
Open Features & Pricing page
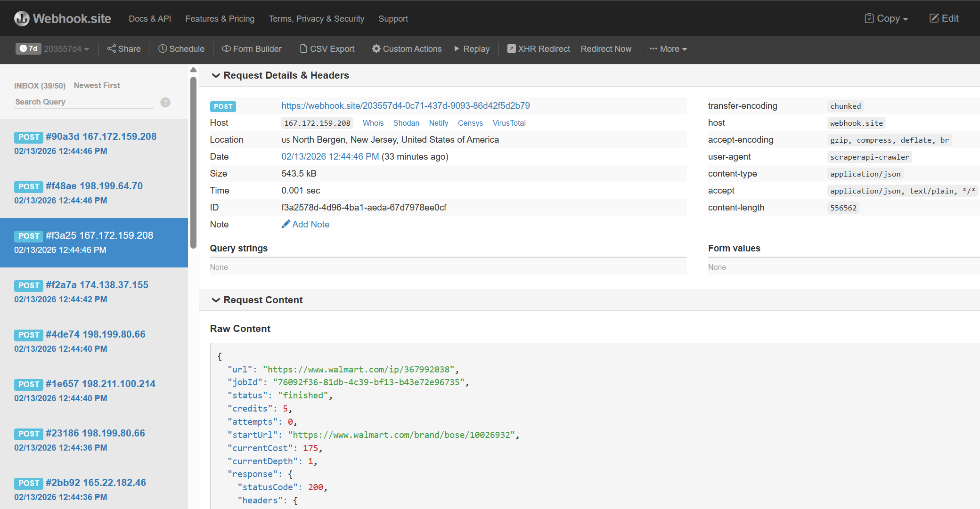[x=220, y=19]
